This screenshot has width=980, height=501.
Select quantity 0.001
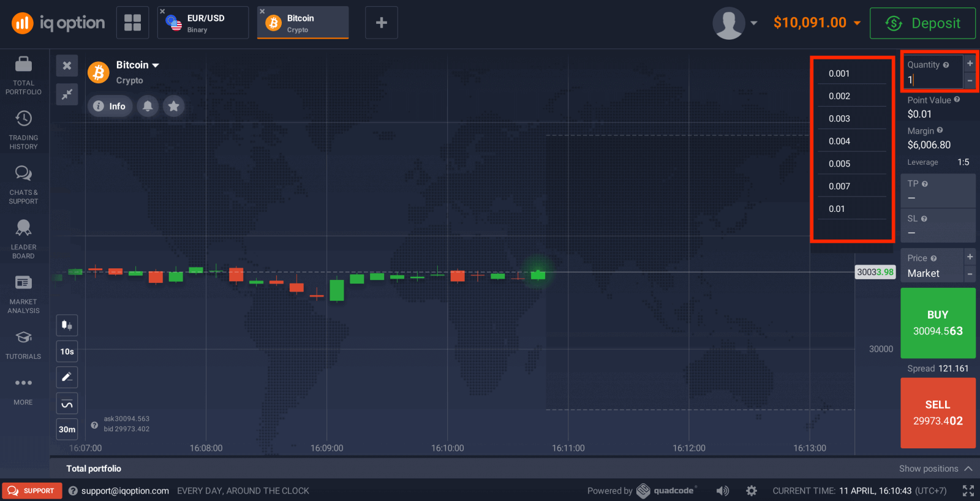click(x=852, y=73)
